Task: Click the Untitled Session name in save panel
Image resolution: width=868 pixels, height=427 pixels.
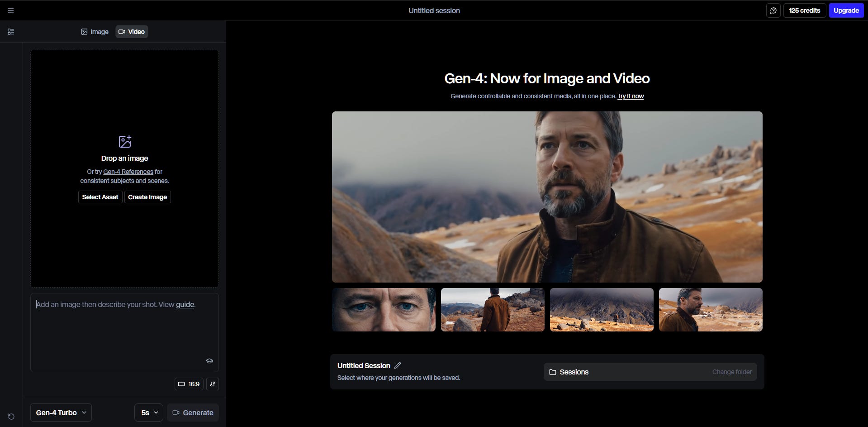Action: pyautogui.click(x=364, y=365)
